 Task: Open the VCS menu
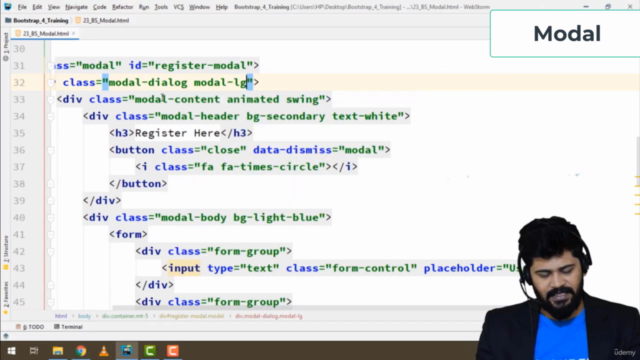coord(178,7)
